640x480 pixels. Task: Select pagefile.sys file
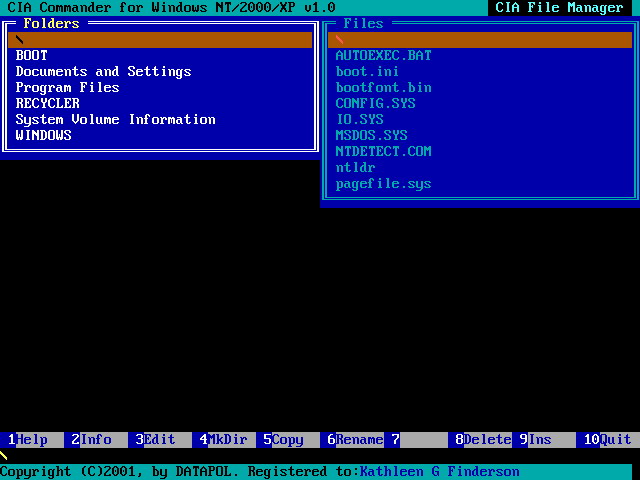[x=383, y=184]
